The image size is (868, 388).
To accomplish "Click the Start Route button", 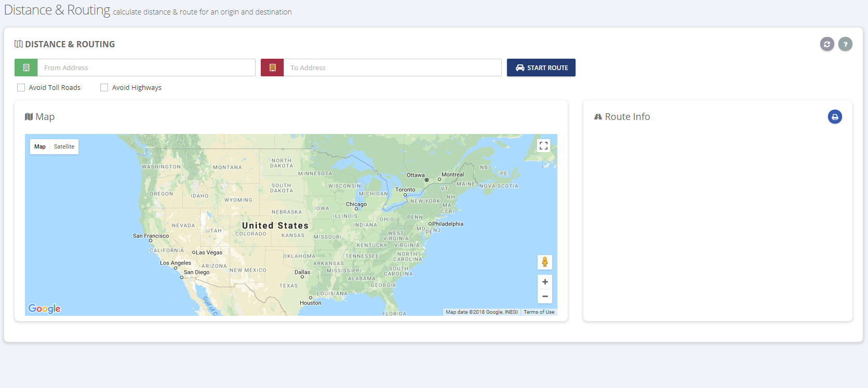I will [541, 68].
